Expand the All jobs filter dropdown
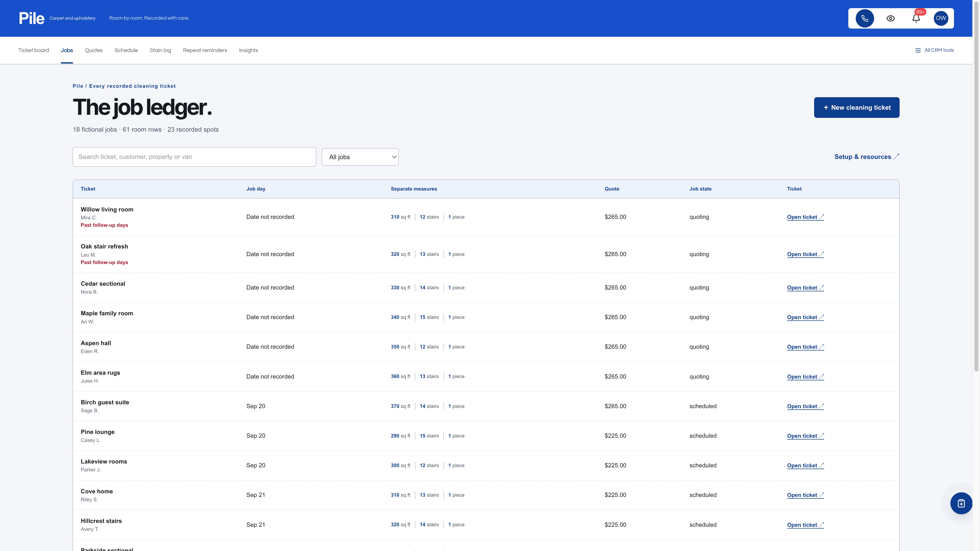Screen dimensions: 980x551 pos(360,157)
